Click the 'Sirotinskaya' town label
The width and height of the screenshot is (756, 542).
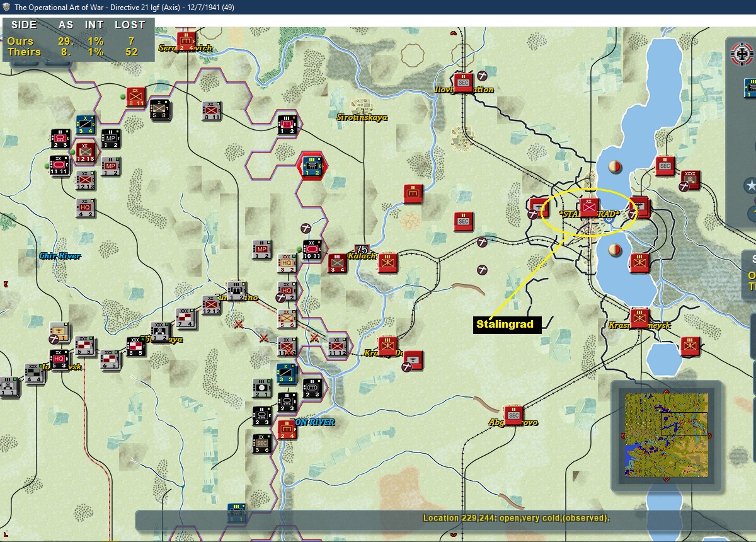(x=362, y=117)
